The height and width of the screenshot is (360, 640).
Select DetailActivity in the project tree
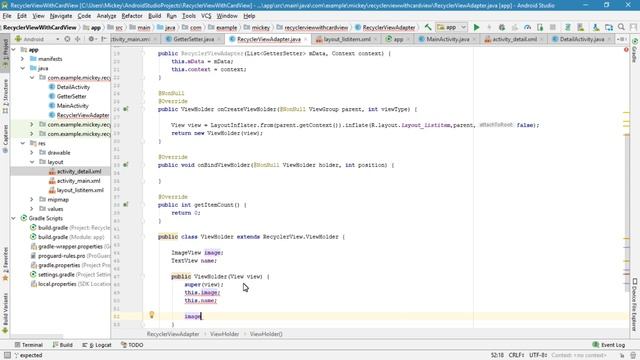coord(73,87)
